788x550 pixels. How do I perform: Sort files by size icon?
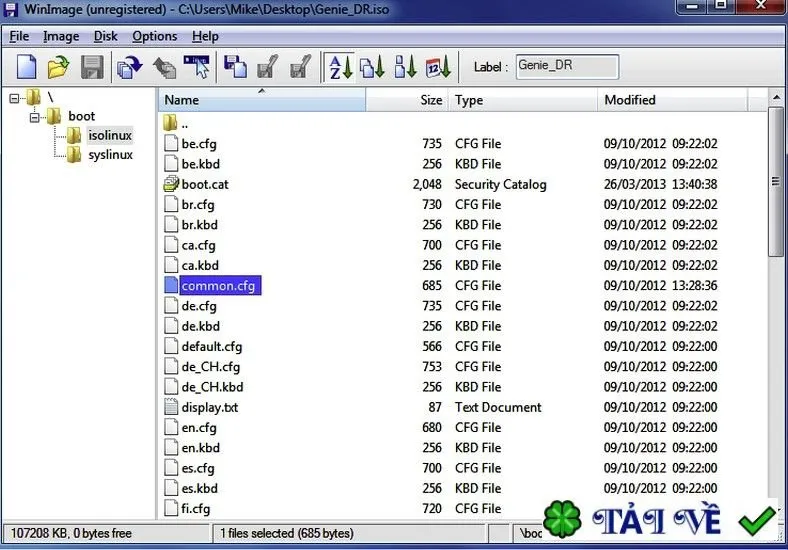(405, 66)
